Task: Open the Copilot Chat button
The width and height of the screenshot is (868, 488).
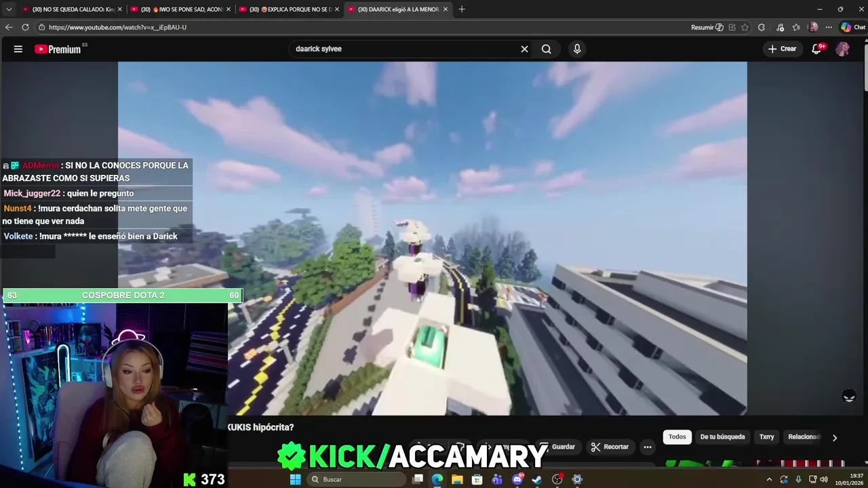Action: [x=853, y=27]
